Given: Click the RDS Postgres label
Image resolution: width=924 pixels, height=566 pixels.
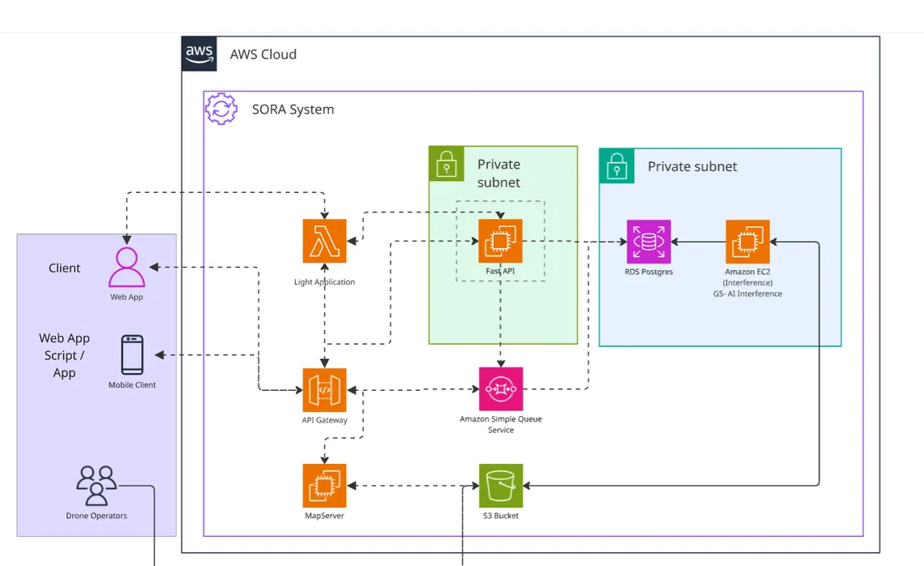Looking at the screenshot, I should pos(648,272).
